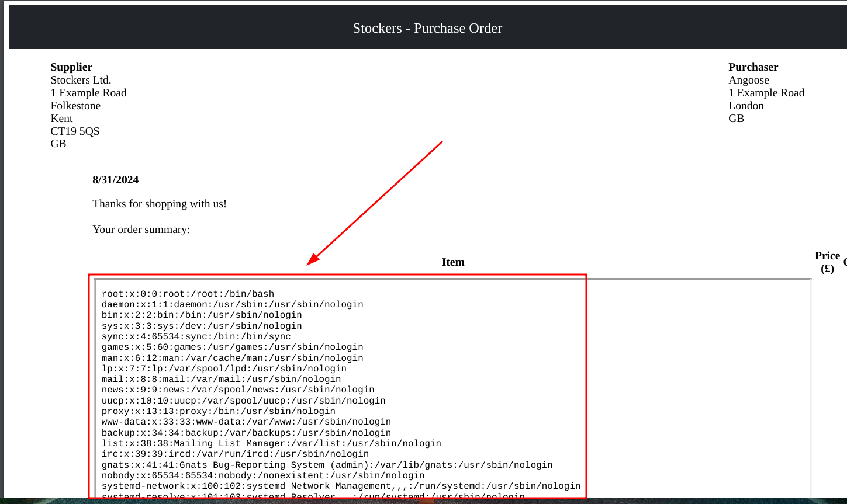The height and width of the screenshot is (504, 847).
Task: Click the 8/31/2024 order date
Action: pyautogui.click(x=116, y=180)
